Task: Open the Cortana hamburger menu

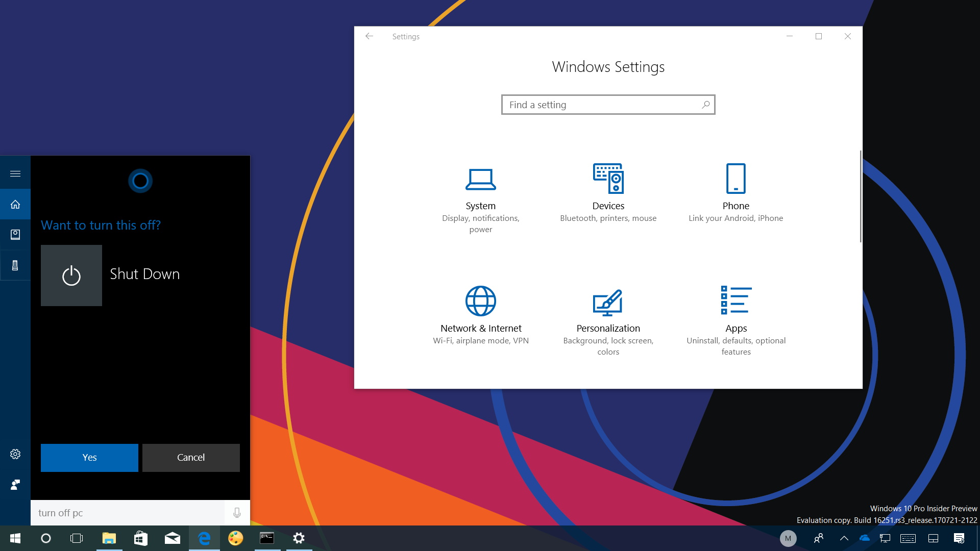Action: pyautogui.click(x=15, y=174)
